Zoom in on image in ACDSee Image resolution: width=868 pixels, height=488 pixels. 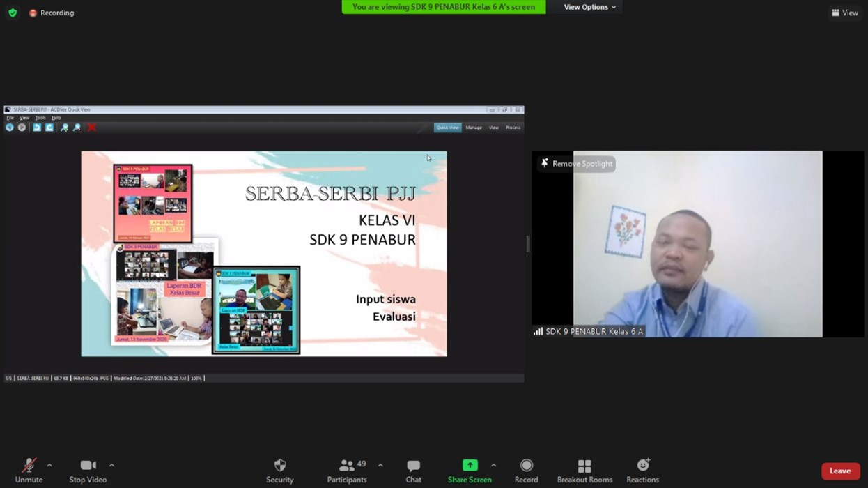coord(64,128)
